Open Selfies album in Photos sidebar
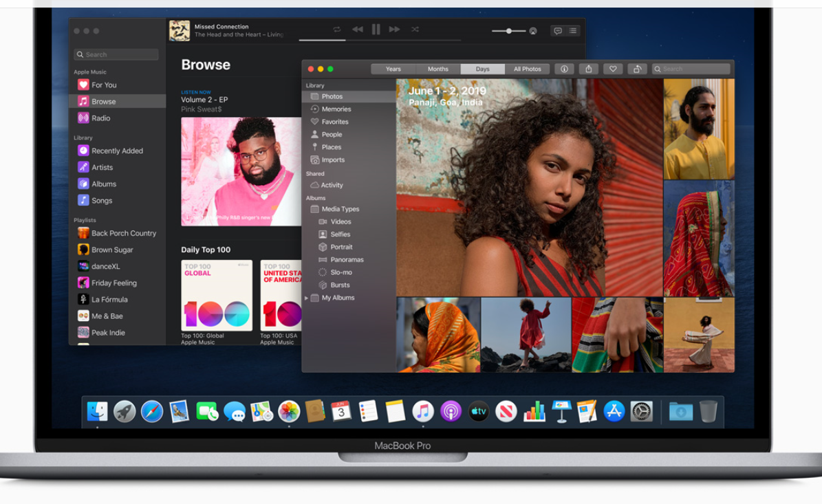 (349, 234)
